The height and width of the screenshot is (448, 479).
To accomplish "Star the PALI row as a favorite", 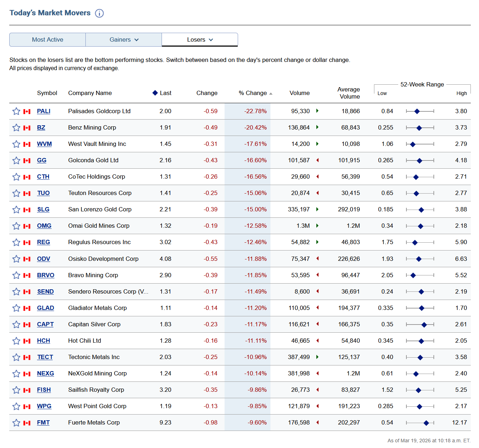I will click(x=16, y=111).
